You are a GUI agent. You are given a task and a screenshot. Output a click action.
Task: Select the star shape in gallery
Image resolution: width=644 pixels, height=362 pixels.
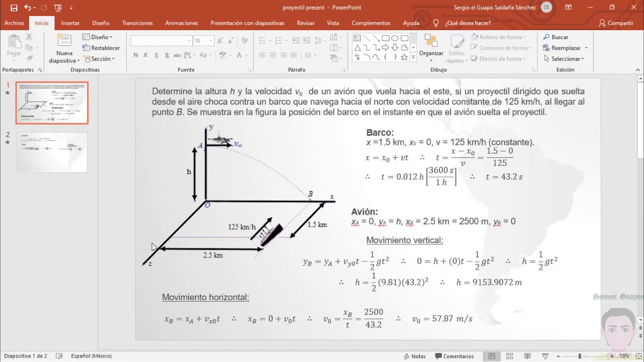(404, 57)
